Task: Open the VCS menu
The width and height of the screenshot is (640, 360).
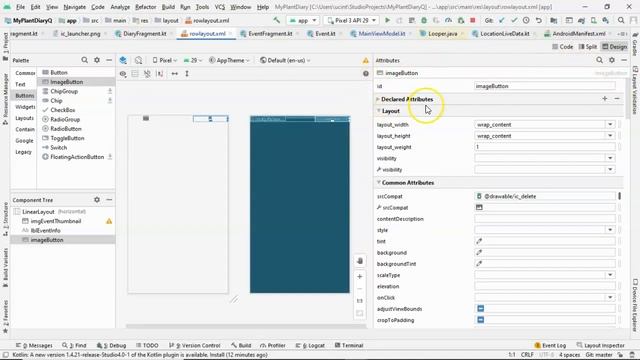Action: 220,7
